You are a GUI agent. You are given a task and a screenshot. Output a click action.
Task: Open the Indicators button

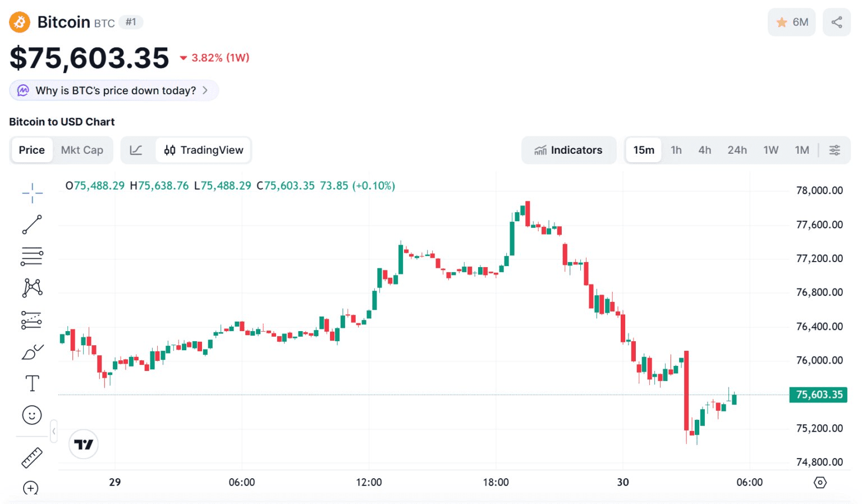tap(568, 150)
